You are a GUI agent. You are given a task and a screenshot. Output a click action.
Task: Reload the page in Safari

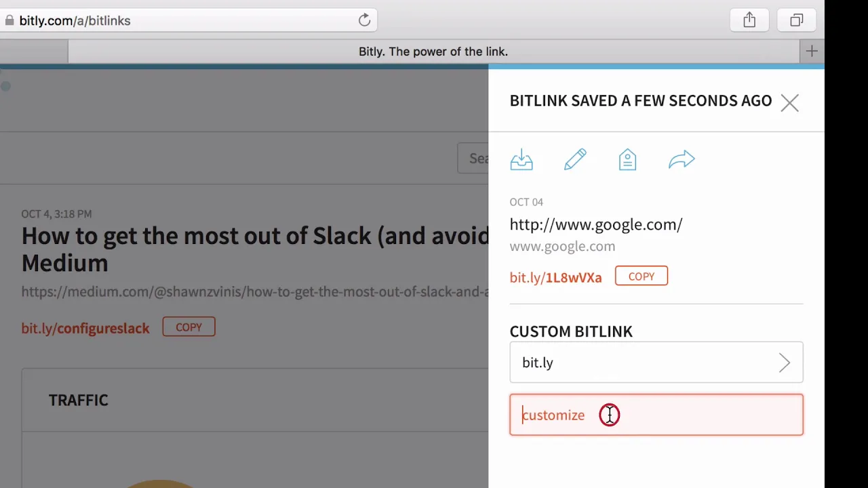364,20
